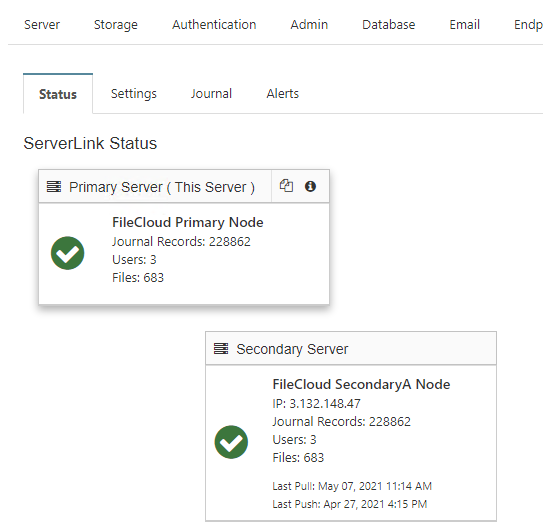Click the server stack icon beside Secondary Server

click(221, 348)
